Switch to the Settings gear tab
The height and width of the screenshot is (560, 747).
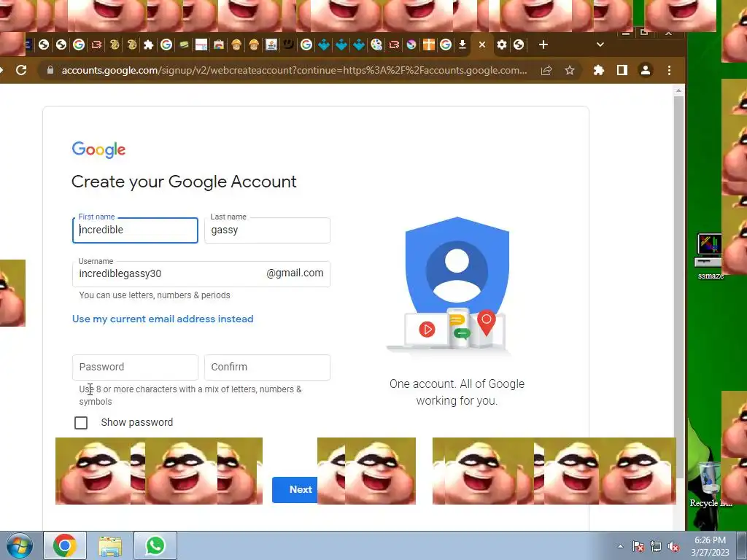pyautogui.click(x=502, y=44)
